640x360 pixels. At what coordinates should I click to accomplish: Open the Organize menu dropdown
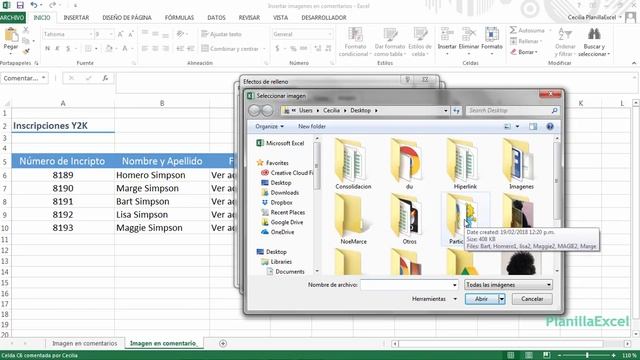point(269,127)
